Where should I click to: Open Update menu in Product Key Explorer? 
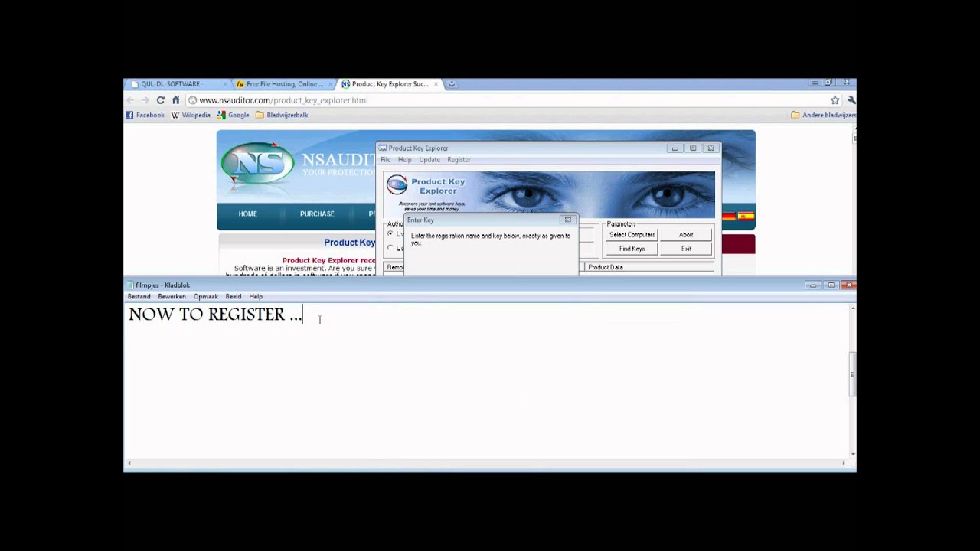430,160
